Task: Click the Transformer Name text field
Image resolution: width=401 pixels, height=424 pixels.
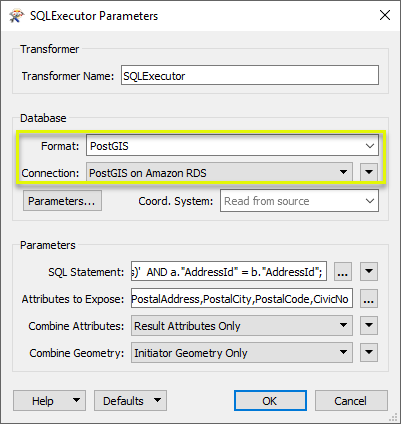Action: [x=250, y=75]
